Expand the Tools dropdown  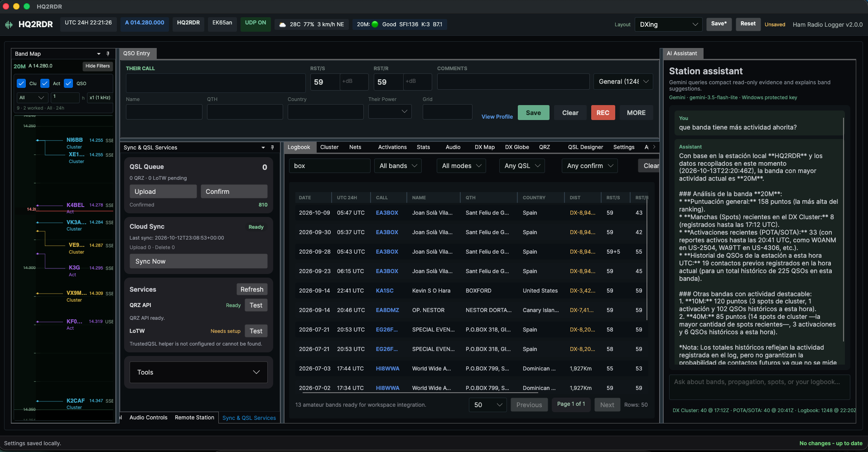(198, 372)
